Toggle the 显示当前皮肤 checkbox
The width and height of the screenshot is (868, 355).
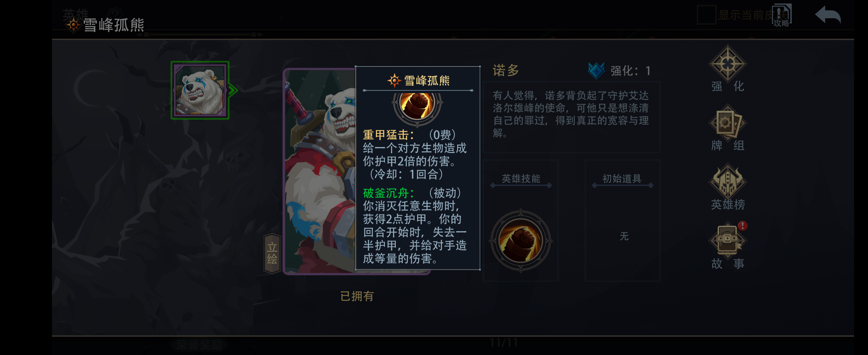point(706,15)
